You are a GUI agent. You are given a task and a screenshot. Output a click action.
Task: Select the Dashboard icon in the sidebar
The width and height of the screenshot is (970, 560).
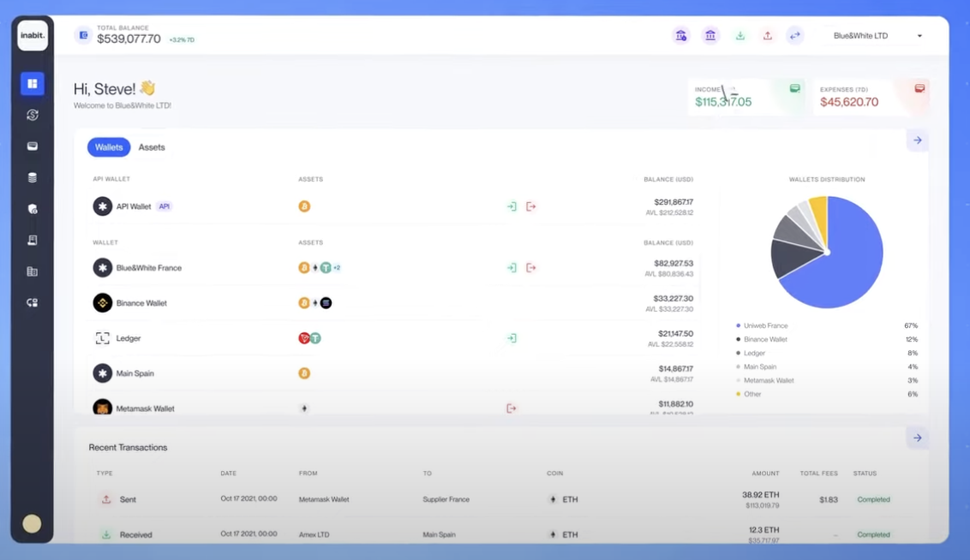pos(32,83)
